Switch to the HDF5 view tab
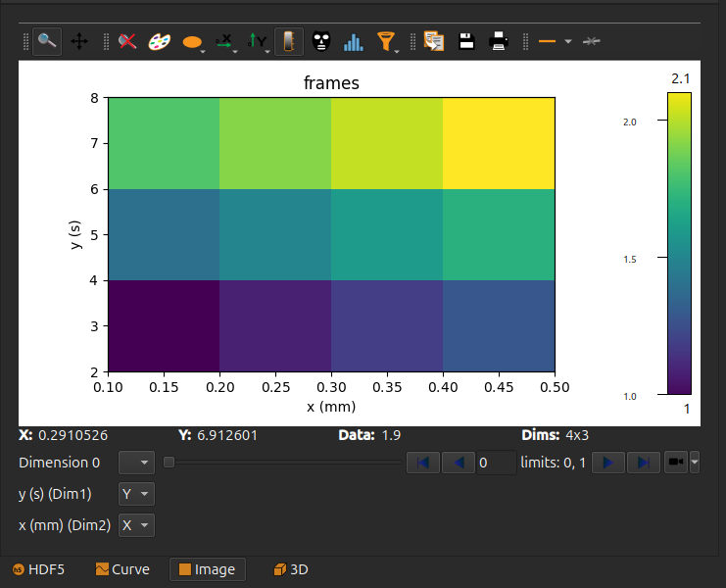The image size is (726, 588). [x=38, y=569]
